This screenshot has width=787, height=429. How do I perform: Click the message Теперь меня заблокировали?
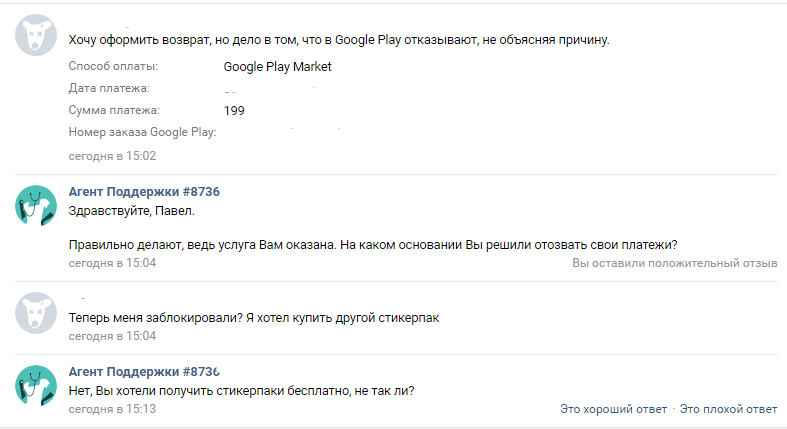point(254,318)
